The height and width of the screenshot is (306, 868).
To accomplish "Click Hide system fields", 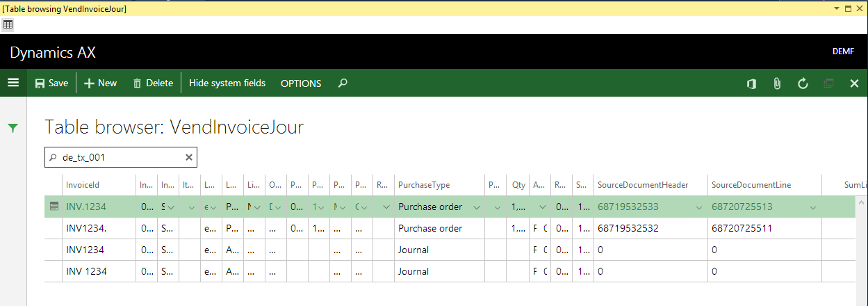I will pyautogui.click(x=227, y=83).
